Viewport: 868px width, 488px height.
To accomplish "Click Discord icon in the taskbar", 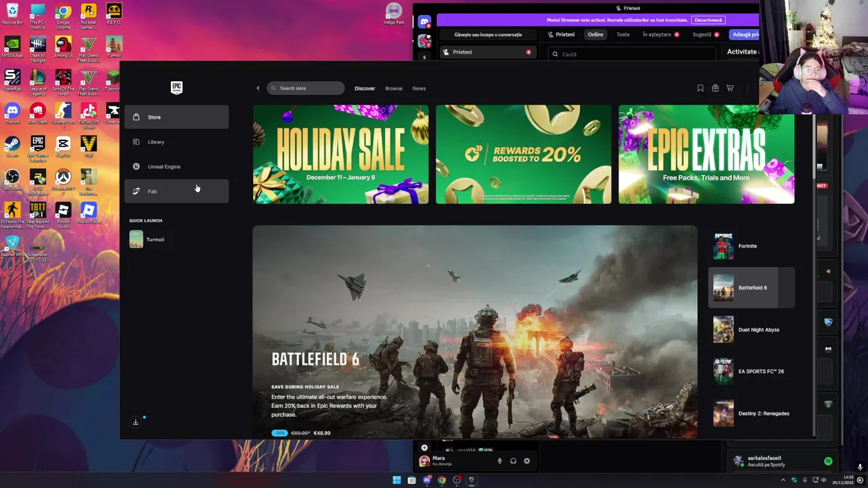I will tap(427, 481).
